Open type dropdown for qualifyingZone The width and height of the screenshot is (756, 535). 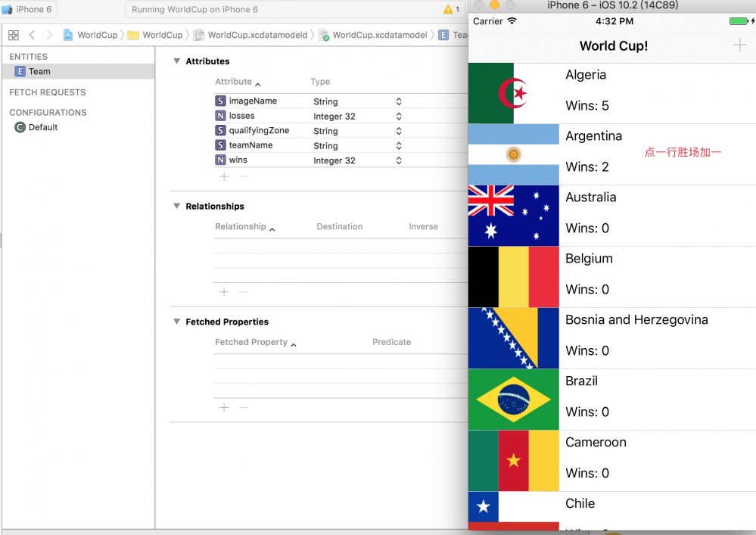399,131
